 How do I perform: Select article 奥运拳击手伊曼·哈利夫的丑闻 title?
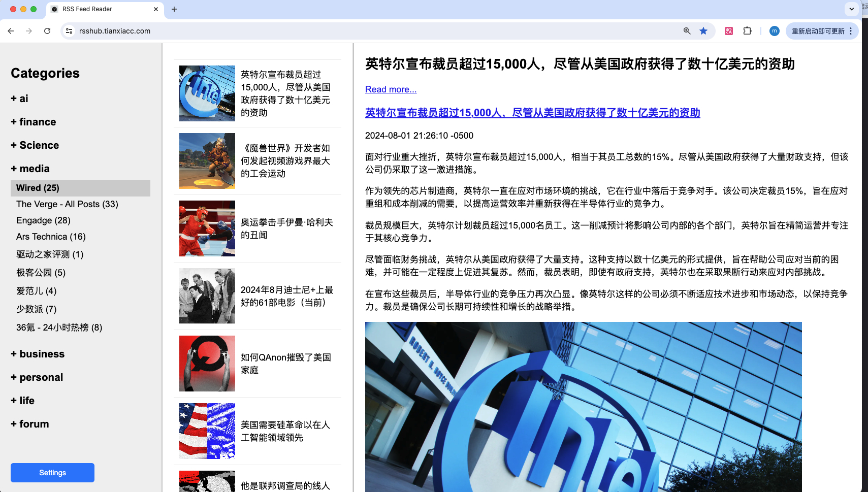click(287, 228)
